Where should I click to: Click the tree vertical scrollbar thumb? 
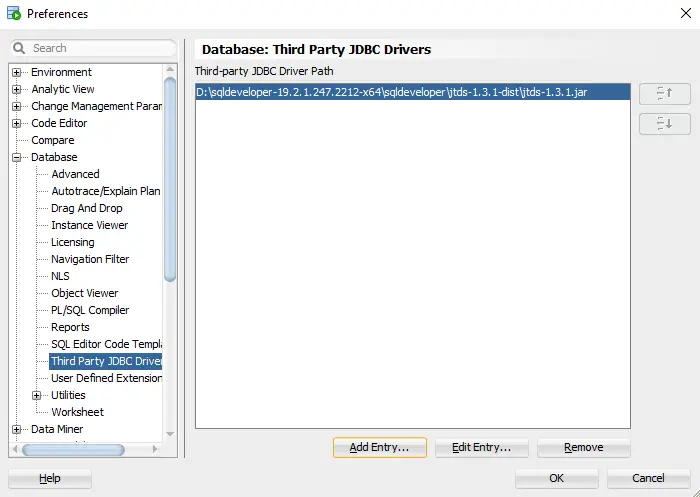click(170, 180)
